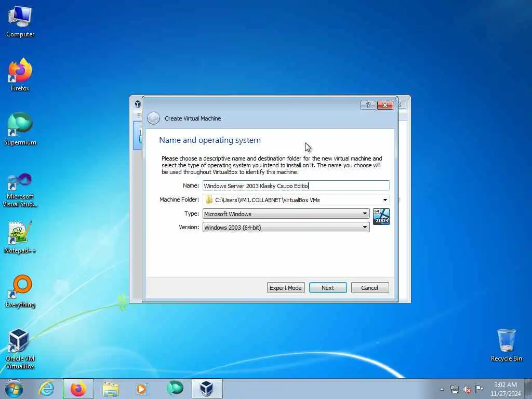Click the "Name and operating system" heading
The height and width of the screenshot is (399, 532).
[210, 140]
